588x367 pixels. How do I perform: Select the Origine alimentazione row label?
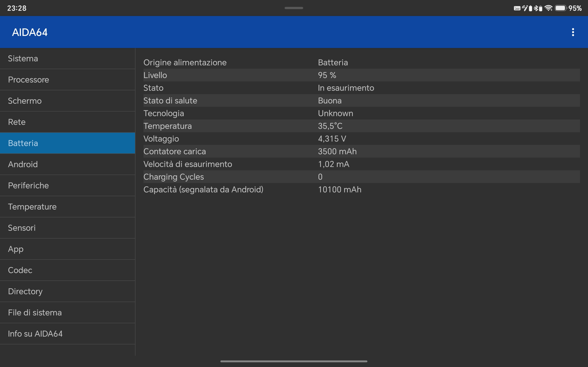tap(185, 63)
